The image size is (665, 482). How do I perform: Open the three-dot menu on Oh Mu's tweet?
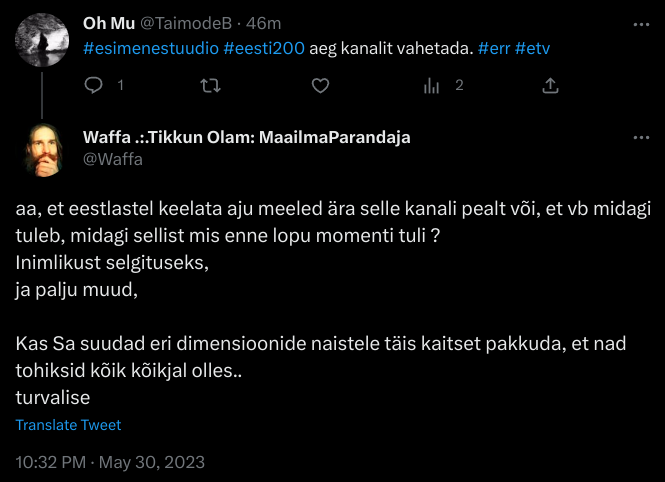click(x=641, y=23)
